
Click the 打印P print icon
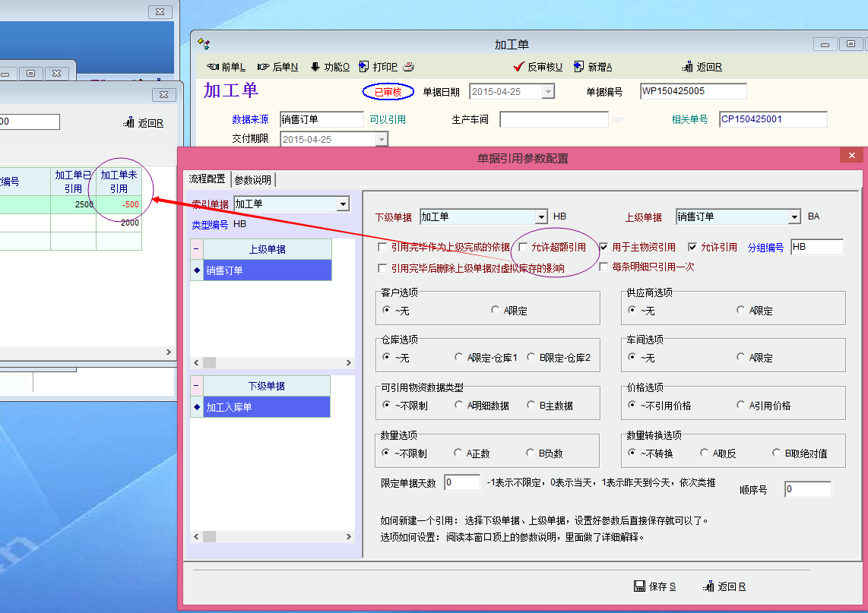364,67
